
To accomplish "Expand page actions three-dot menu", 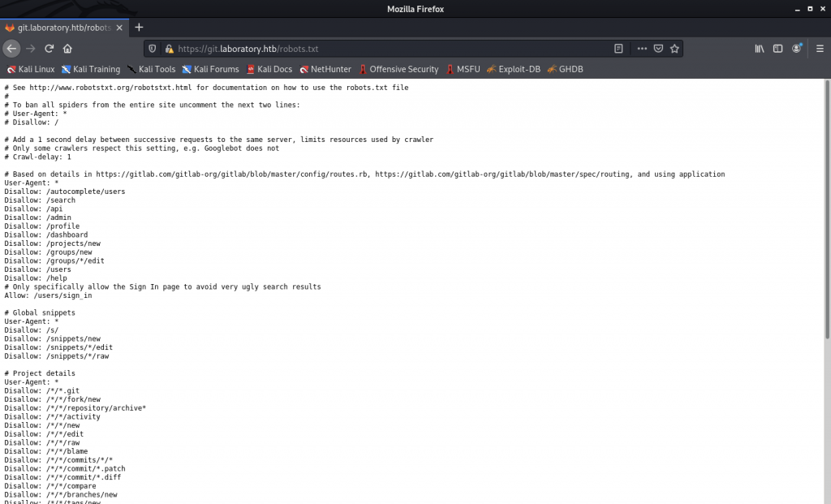I will [642, 49].
